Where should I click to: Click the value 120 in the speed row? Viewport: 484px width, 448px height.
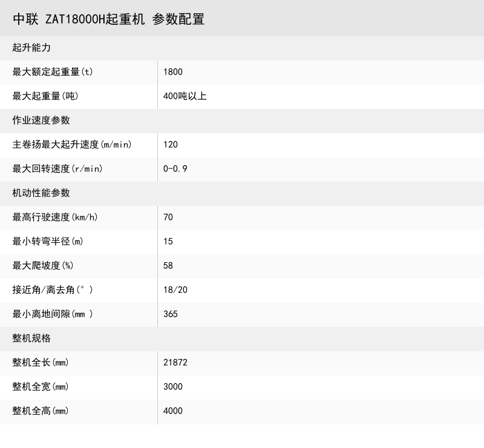click(x=170, y=145)
